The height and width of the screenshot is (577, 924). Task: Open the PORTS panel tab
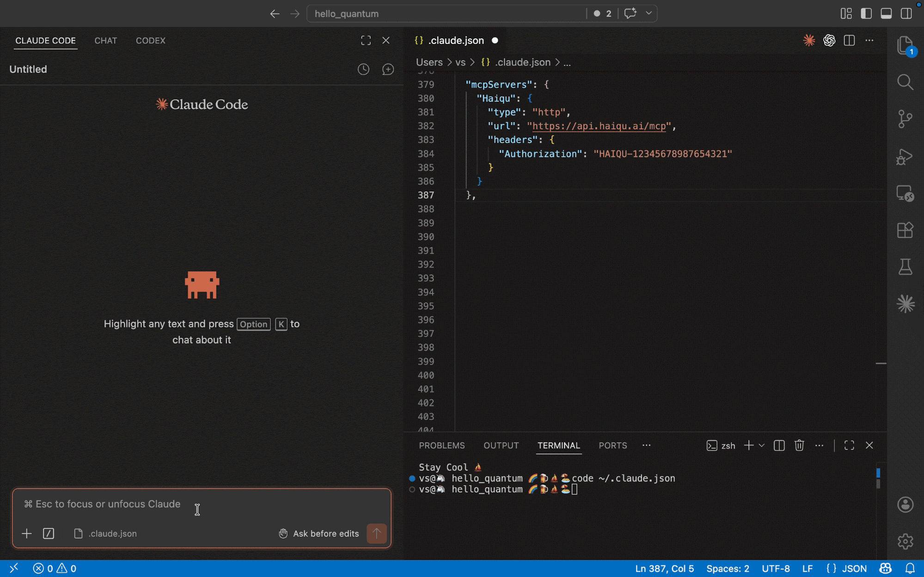[612, 445]
